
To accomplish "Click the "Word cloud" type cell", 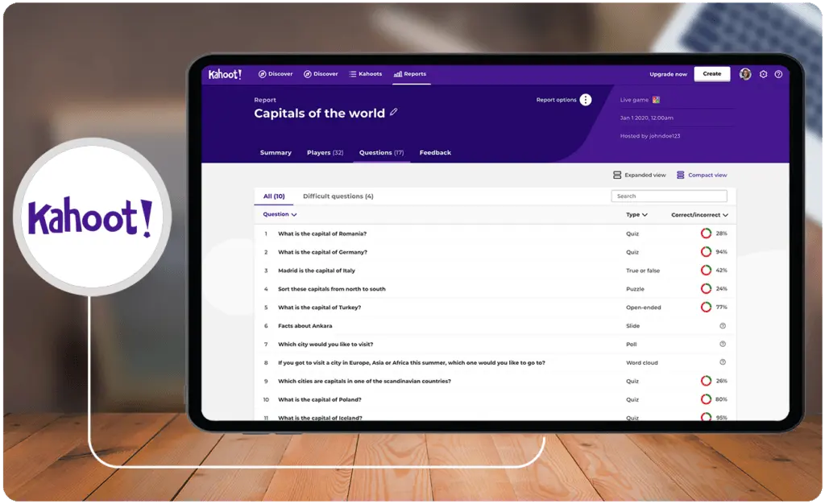I will tap(641, 362).
